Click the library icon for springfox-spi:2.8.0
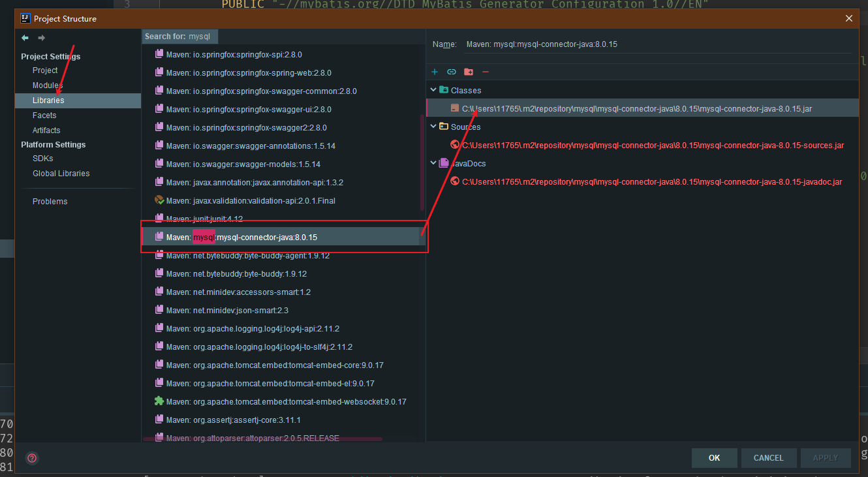 (x=159, y=54)
